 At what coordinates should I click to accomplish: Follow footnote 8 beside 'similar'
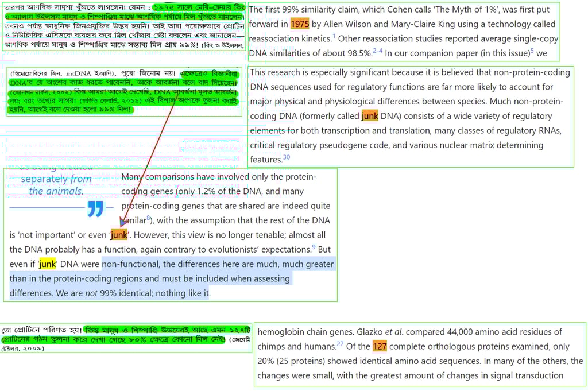pyautogui.click(x=149, y=218)
